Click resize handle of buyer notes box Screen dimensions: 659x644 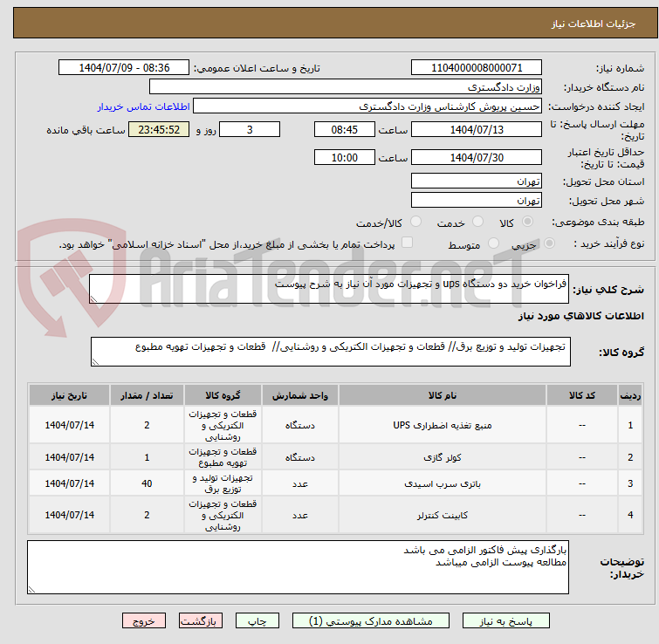(31, 589)
